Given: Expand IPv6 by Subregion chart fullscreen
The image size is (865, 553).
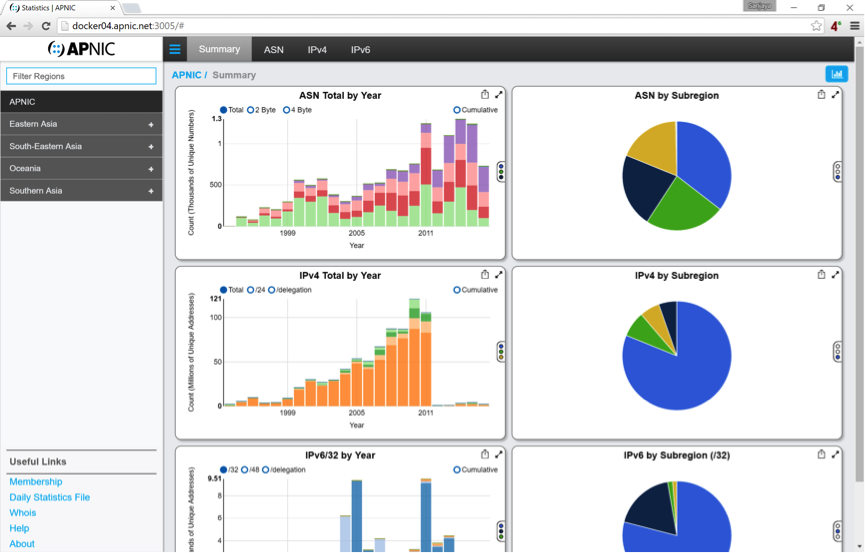Looking at the screenshot, I should 835,454.
